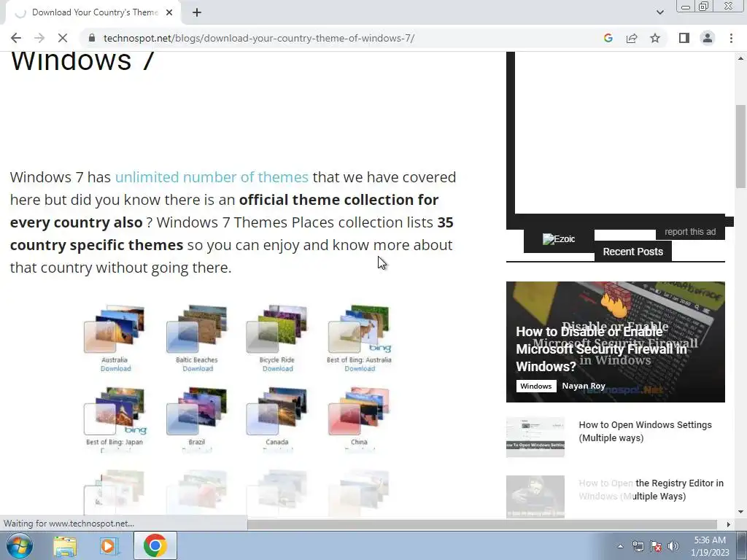Open the Chrome three-dot menu
The height and width of the screenshot is (560, 747).
(x=731, y=38)
